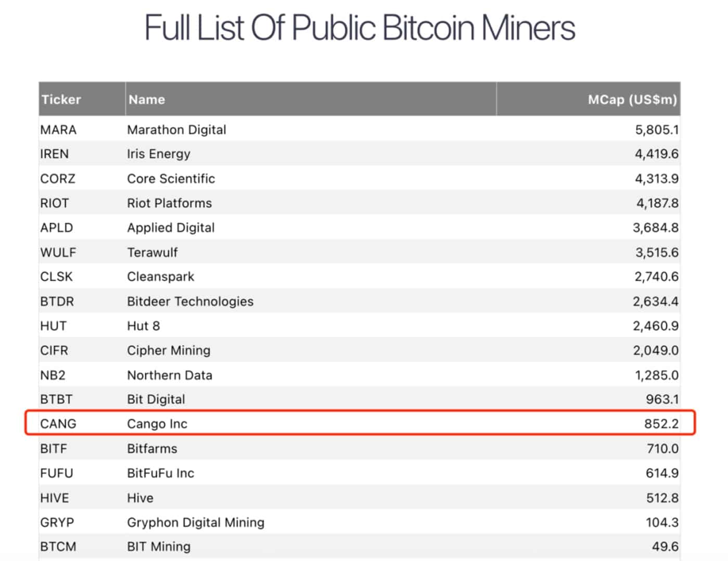Screen dimensions: 728x561
Task: Click Riot Platforms market cap 4,187.8
Action: click(x=657, y=203)
